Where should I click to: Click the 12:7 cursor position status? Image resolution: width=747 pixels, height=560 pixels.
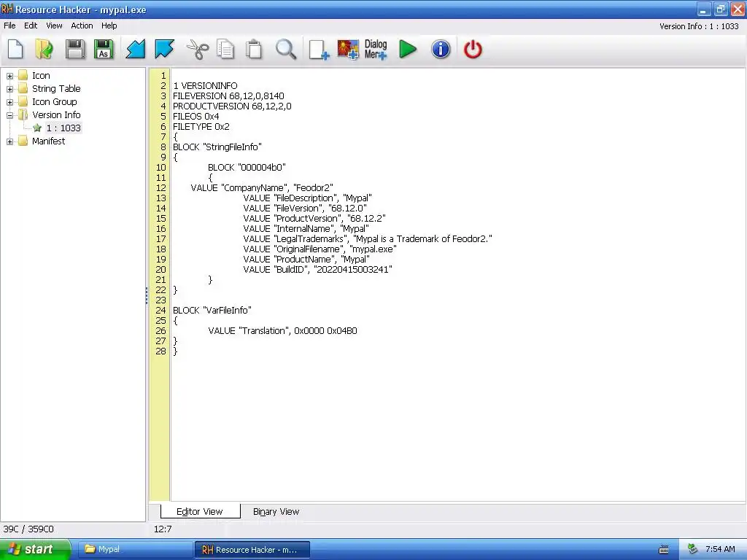pyautogui.click(x=163, y=529)
